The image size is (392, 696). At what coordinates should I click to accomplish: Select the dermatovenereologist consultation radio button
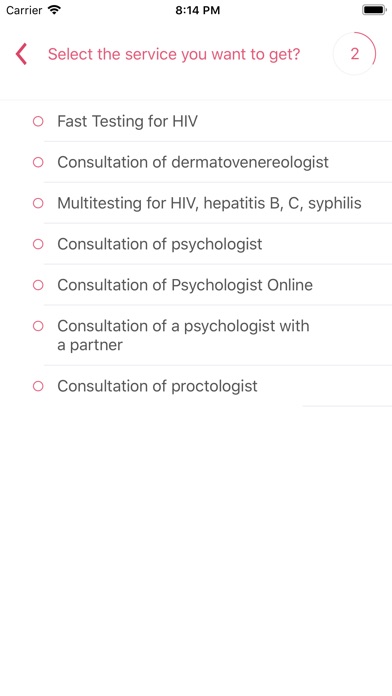tap(38, 162)
